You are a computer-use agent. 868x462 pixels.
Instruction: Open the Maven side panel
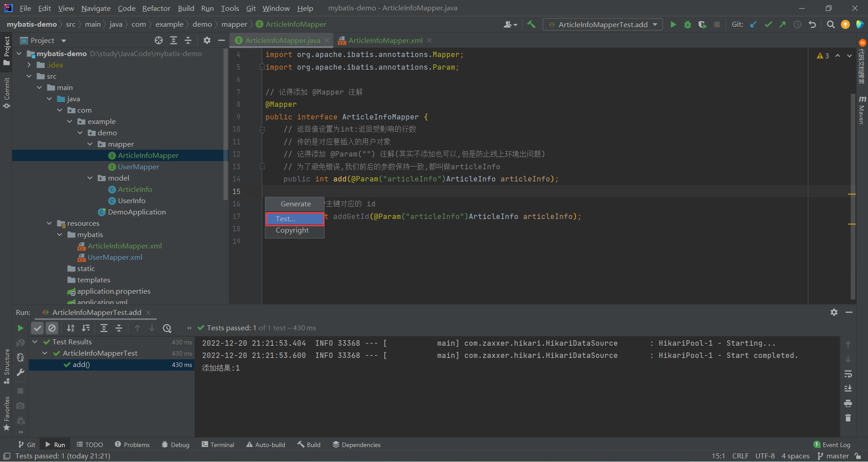click(862, 110)
